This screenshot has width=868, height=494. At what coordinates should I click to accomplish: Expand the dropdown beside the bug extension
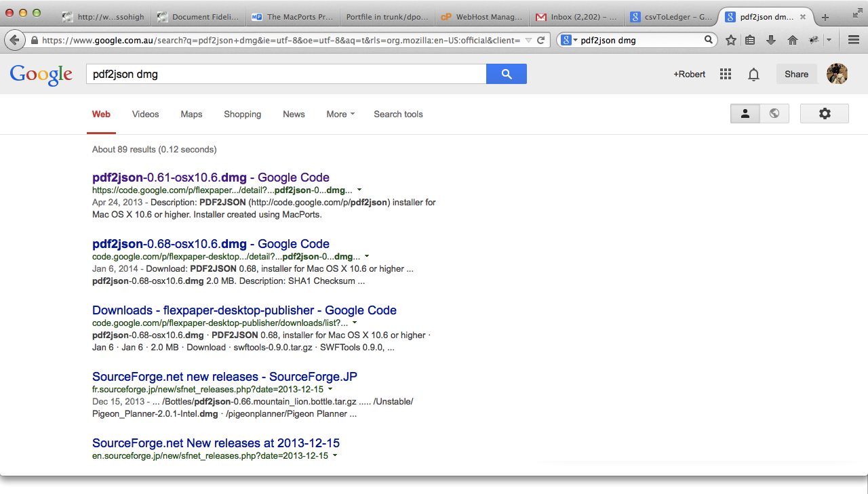tap(829, 40)
